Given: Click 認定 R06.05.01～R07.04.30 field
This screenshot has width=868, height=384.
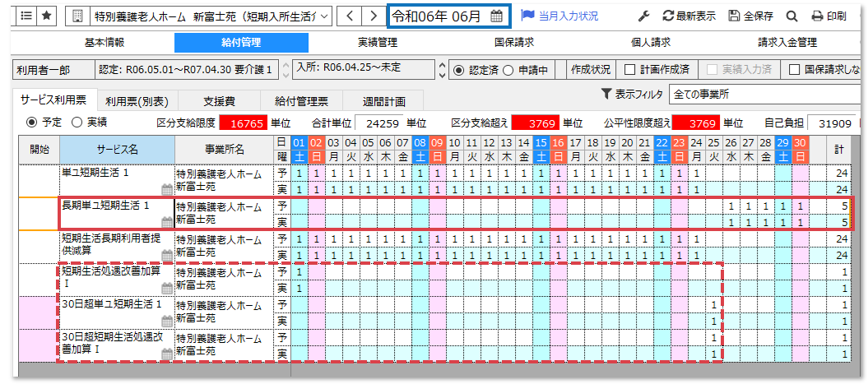Looking at the screenshot, I should (188, 70).
